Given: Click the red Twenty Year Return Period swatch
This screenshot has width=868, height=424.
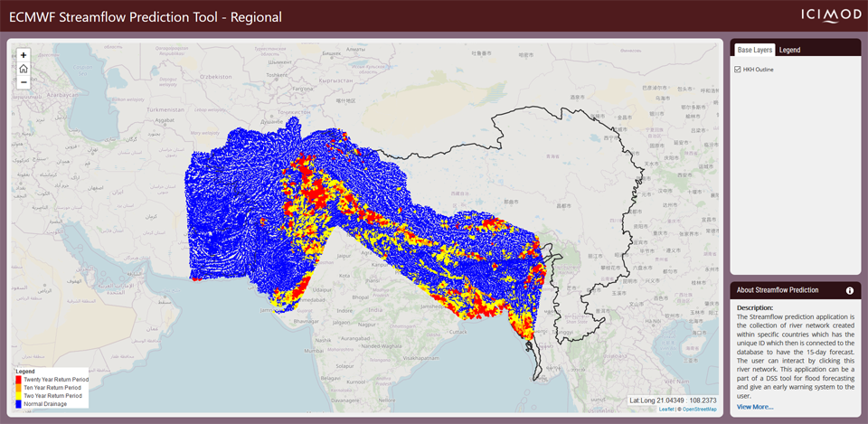Looking at the screenshot, I should (x=18, y=380).
